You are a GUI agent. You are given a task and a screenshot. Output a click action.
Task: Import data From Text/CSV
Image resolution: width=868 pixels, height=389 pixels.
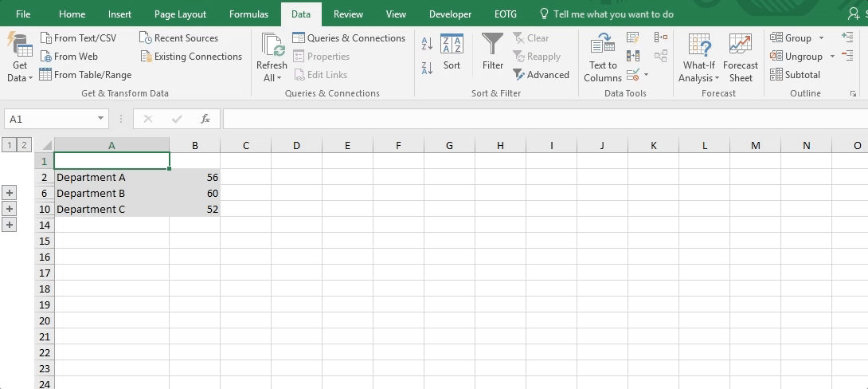(79, 38)
